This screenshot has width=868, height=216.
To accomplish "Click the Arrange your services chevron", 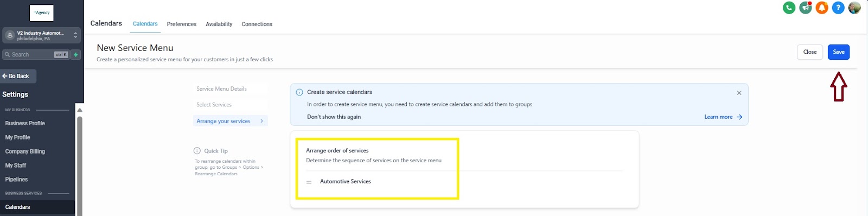I will pyautogui.click(x=261, y=121).
